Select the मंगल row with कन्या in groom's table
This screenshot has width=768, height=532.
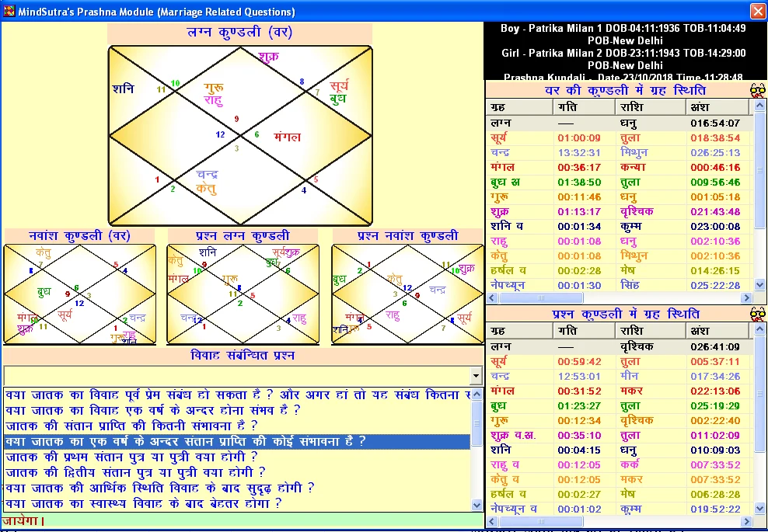pos(620,167)
